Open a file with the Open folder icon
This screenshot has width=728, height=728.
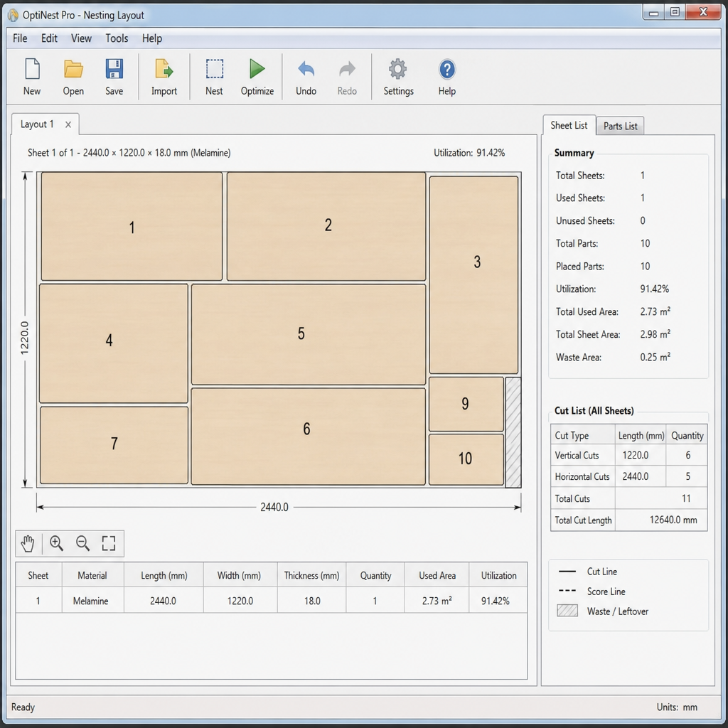point(73,69)
